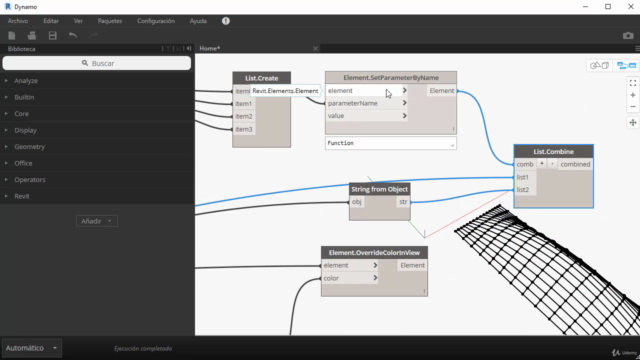Image resolution: width=640 pixels, height=360 pixels.
Task: Click the library filter funnel icon
Action: 168,49
